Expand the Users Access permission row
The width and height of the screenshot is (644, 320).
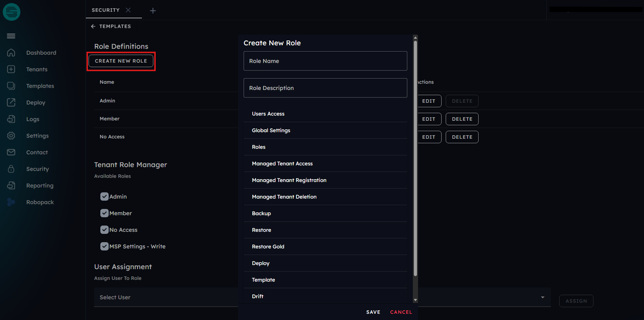coord(325,114)
